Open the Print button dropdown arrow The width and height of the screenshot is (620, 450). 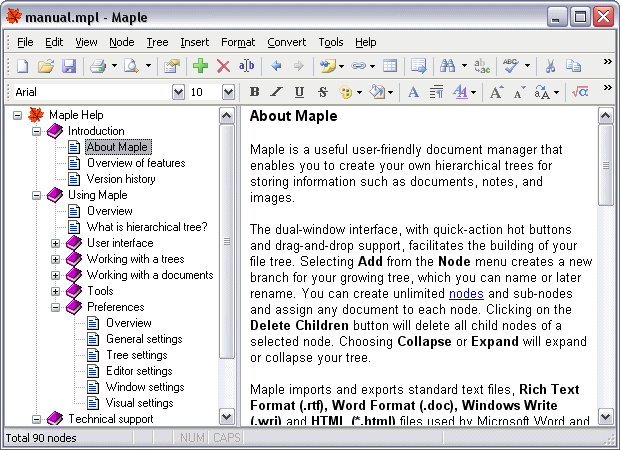[114, 66]
